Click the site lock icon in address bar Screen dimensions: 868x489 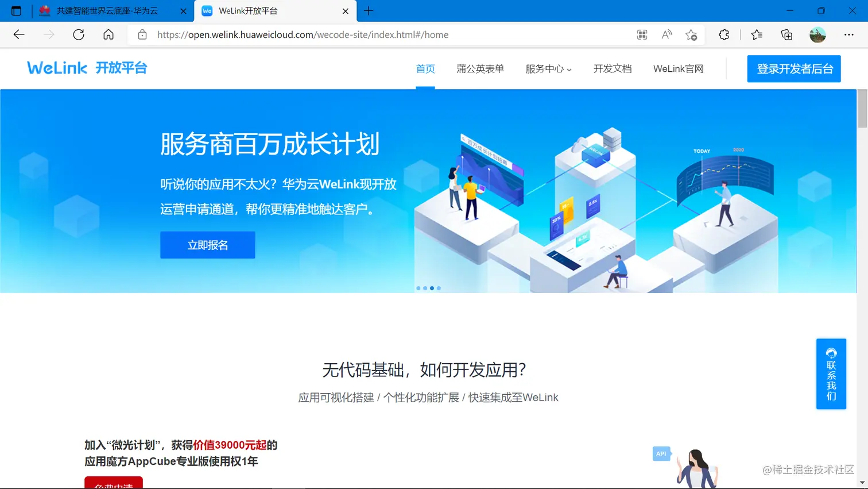(142, 34)
